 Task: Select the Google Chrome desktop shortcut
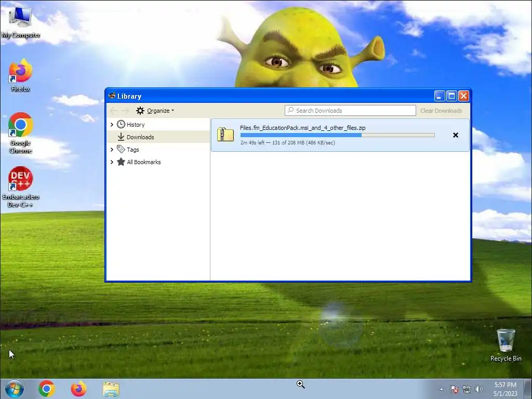tap(20, 132)
